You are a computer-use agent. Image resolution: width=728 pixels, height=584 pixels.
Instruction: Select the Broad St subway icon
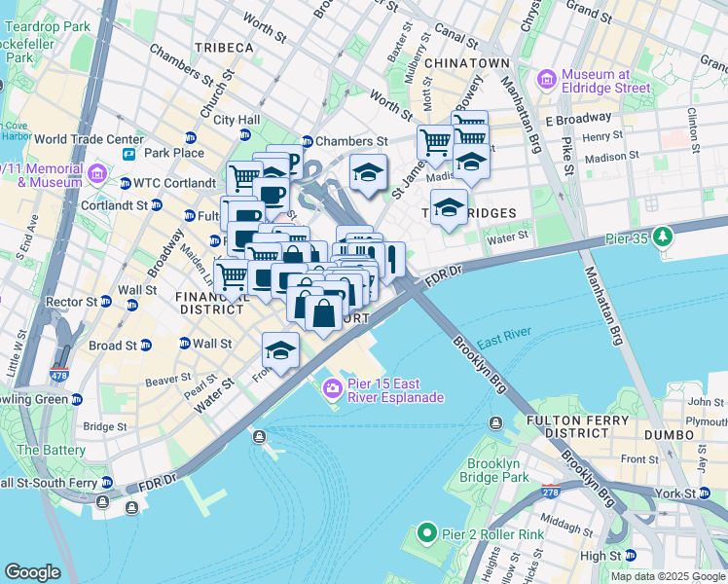point(146,346)
